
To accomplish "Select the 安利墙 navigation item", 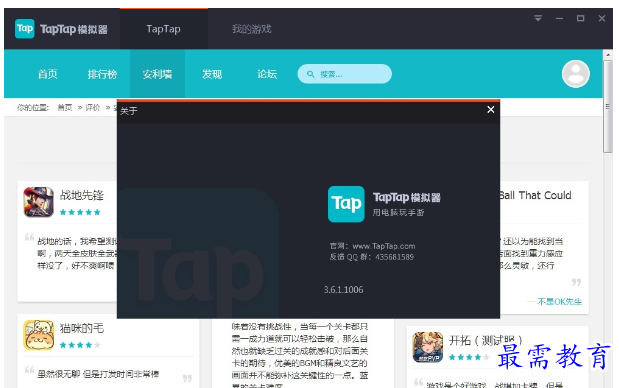I will tap(157, 74).
